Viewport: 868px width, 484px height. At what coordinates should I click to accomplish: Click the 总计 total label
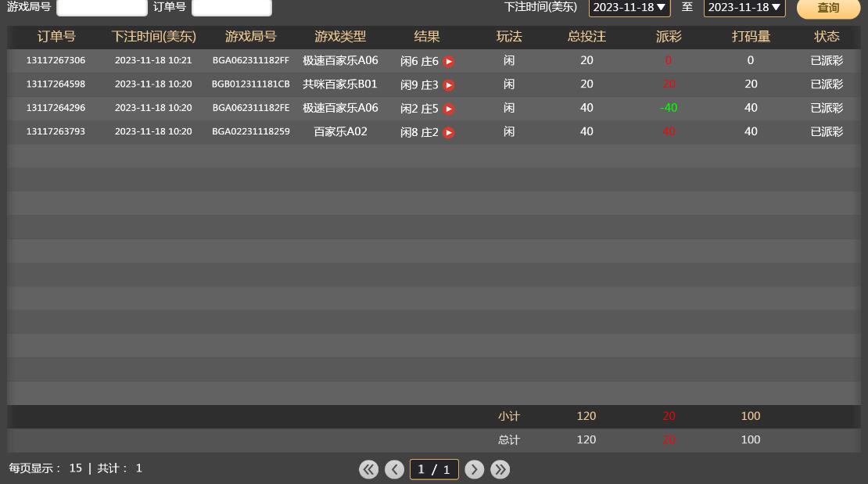[509, 440]
